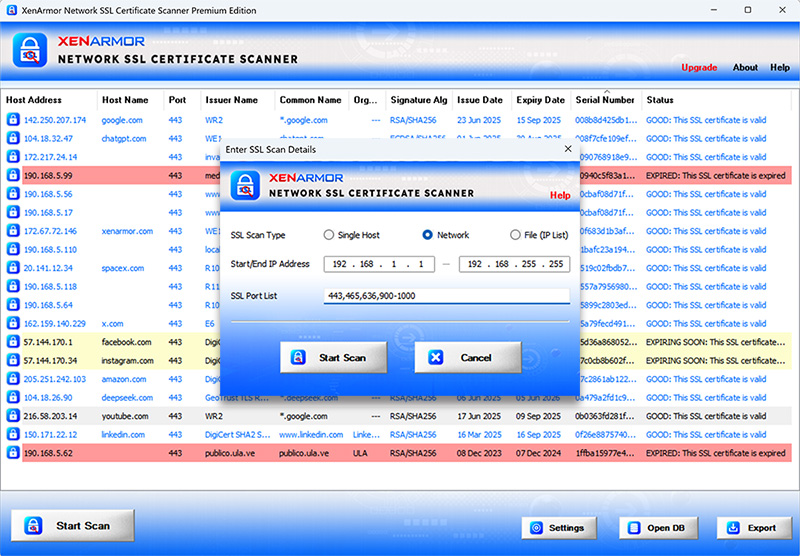800x556 pixels.
Task: Sort by Status column header
Action: point(717,100)
